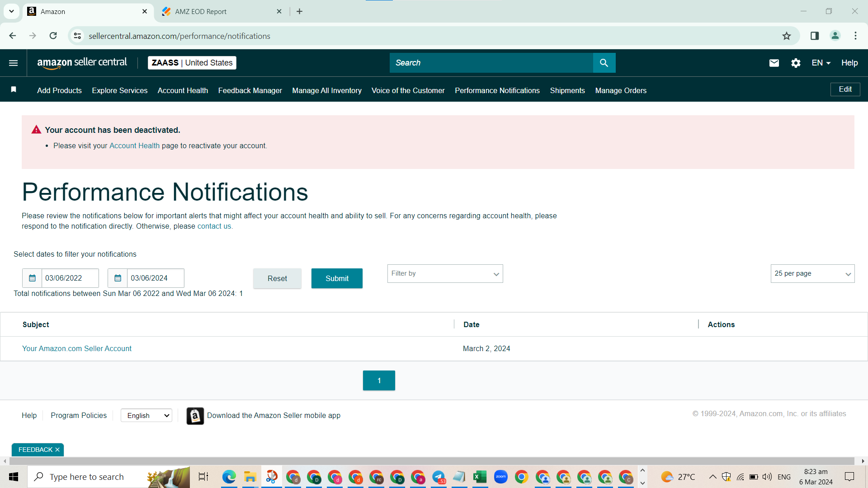This screenshot has height=488, width=868.
Task: Open Add Products in the navigation bar
Action: [x=59, y=90]
